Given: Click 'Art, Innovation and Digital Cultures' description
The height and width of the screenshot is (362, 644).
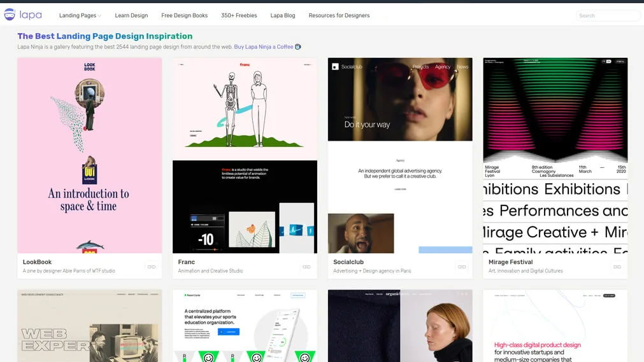Looking at the screenshot, I should click(x=526, y=271).
